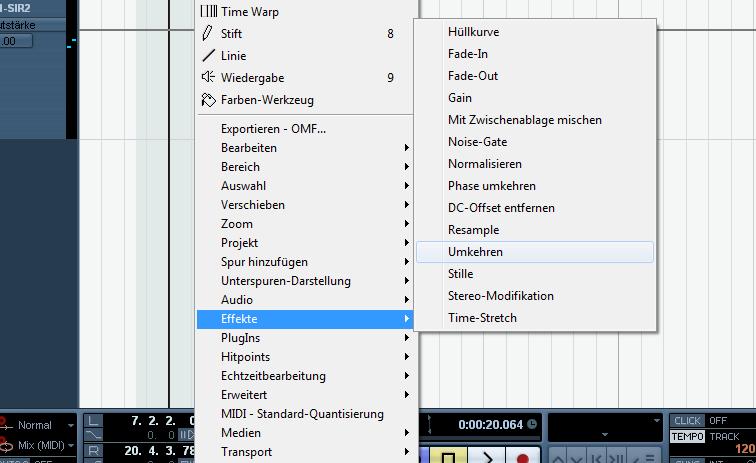Viewport: 756px width, 463px height.
Task: Click the left locator L button
Action: (93, 421)
